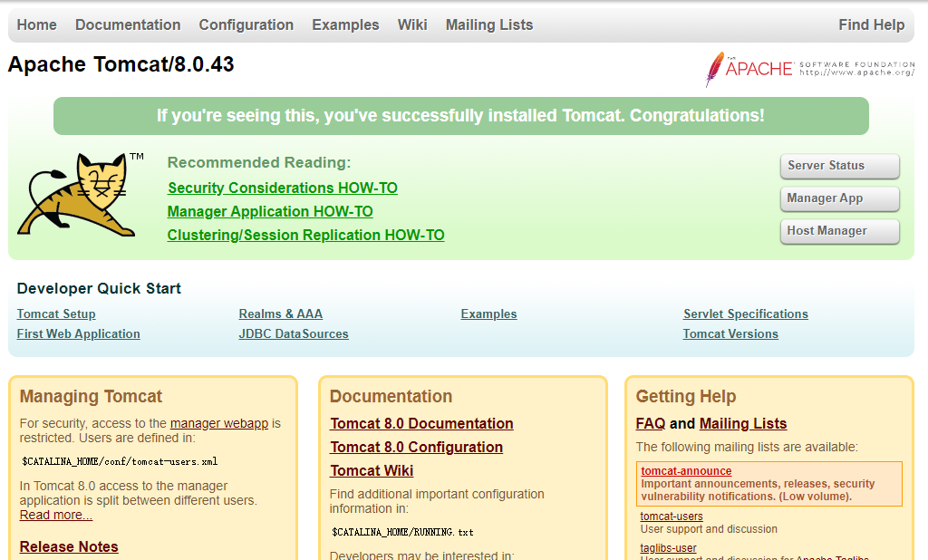Open the Home navigation item
928x560 pixels.
click(36, 25)
